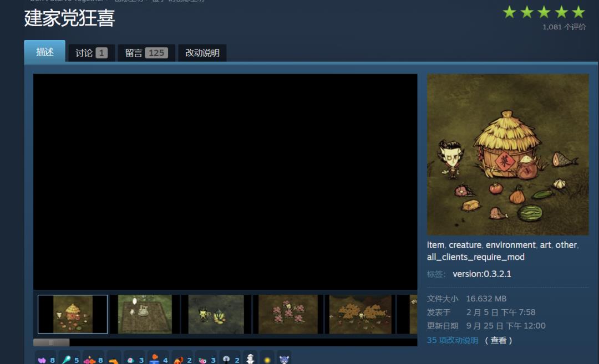Screen dimensions: 599x364
Task: Click the blue cat face award icon
Action: point(284,360)
